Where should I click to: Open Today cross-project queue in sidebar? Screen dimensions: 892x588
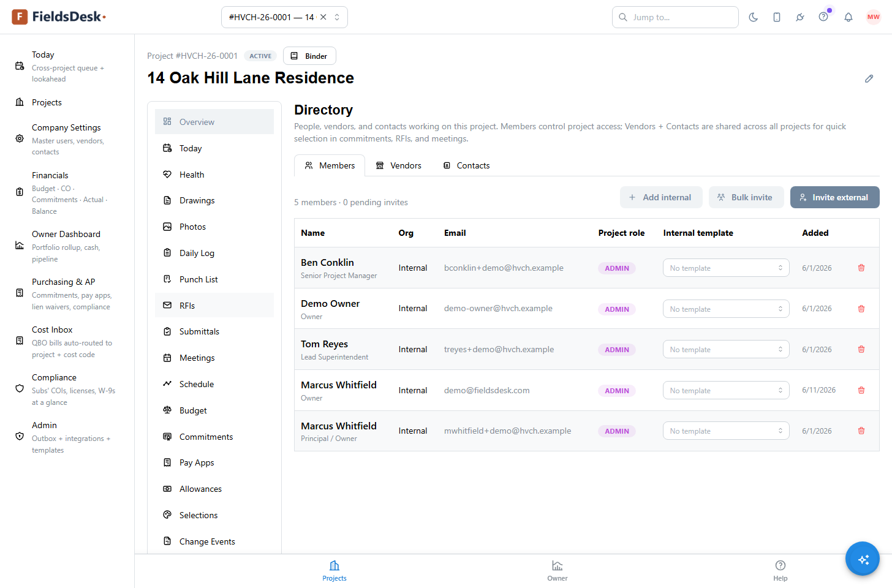(x=67, y=66)
